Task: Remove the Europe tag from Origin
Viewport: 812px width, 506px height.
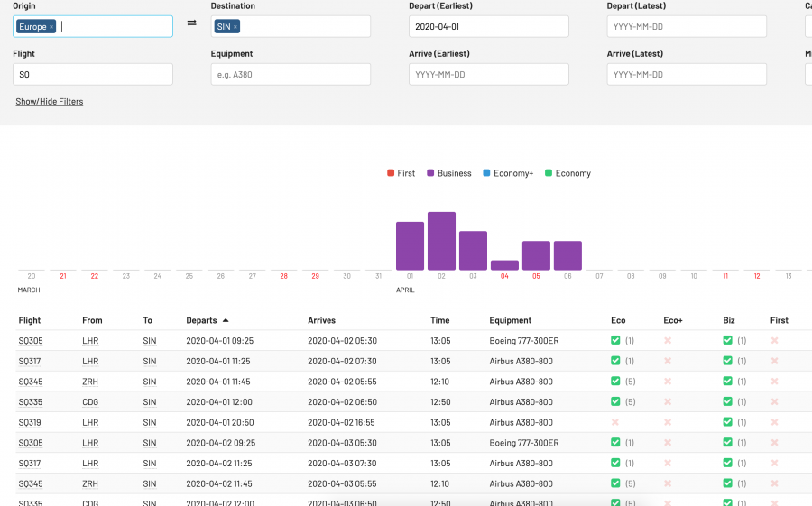Action: pyautogui.click(x=51, y=27)
